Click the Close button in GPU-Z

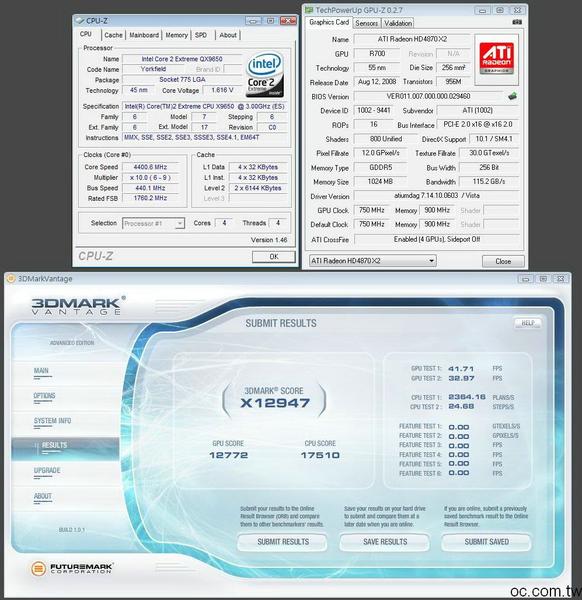[503, 261]
